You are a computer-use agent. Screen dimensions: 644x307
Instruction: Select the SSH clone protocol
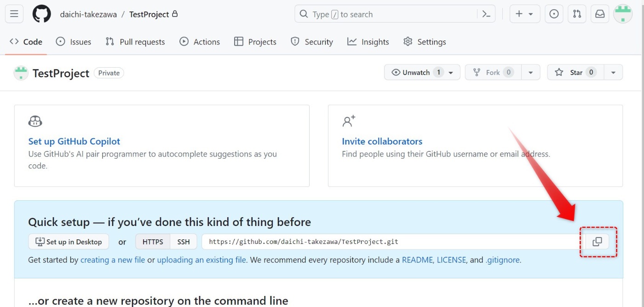coord(184,242)
